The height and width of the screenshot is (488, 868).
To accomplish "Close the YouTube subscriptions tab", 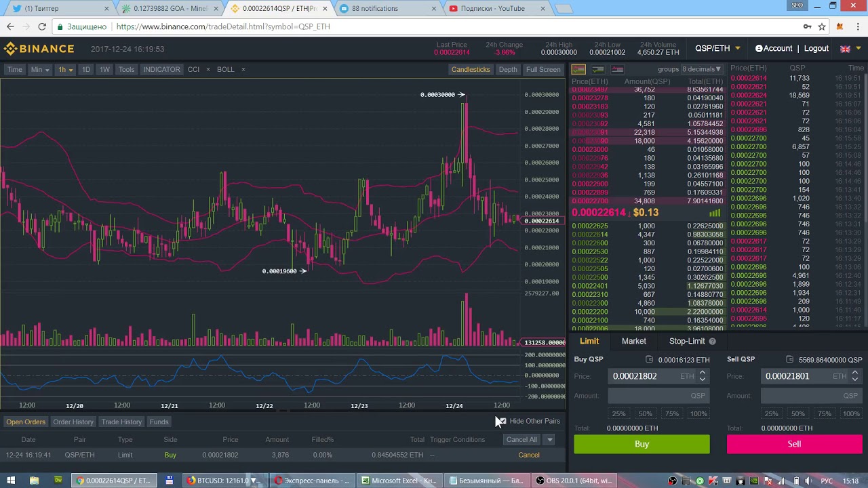I will [x=542, y=9].
